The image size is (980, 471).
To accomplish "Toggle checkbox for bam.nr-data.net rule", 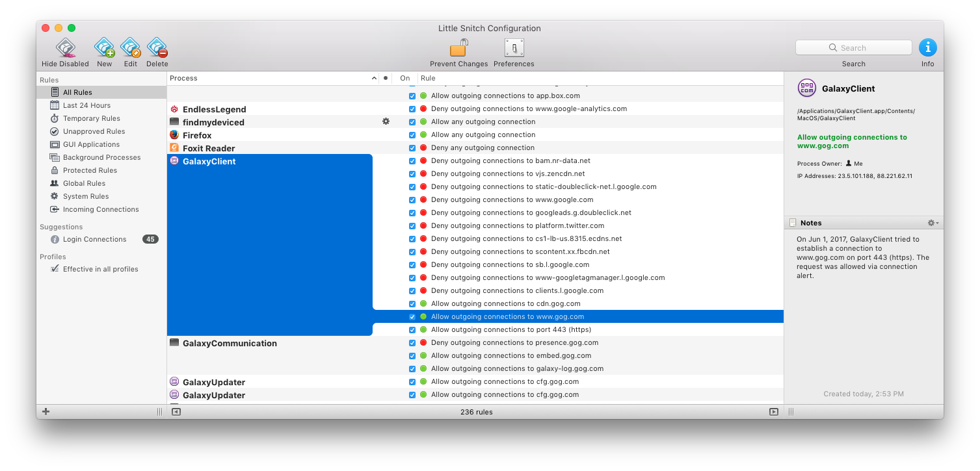I will pyautogui.click(x=412, y=161).
